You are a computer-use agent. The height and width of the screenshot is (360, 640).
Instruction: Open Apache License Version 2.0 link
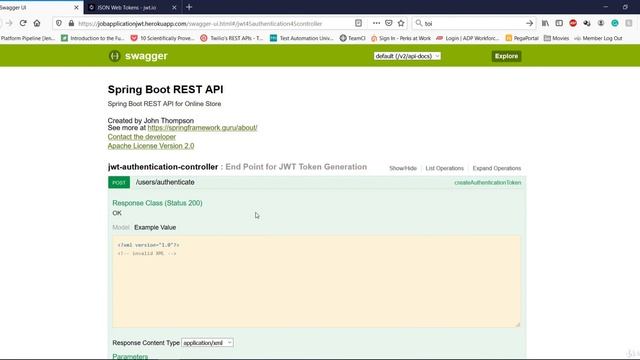pyautogui.click(x=151, y=146)
